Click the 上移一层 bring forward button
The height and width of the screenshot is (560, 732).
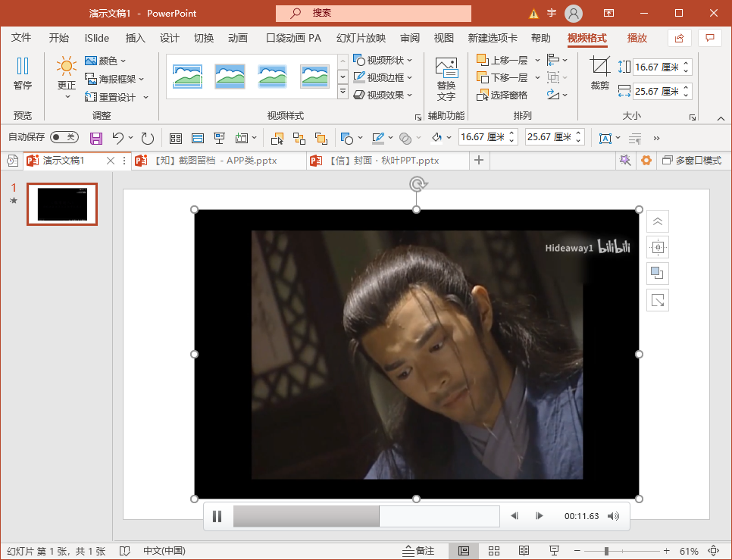click(502, 60)
